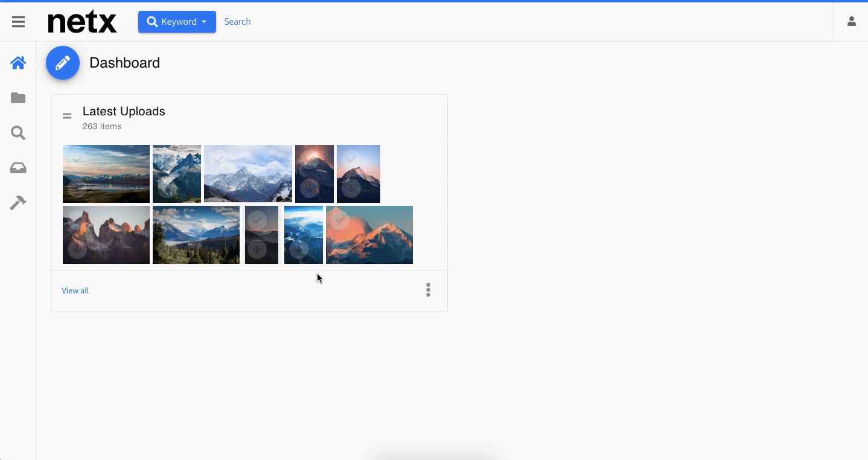
Task: Open the dark dusk silhouette thumbnail
Action: [261, 235]
